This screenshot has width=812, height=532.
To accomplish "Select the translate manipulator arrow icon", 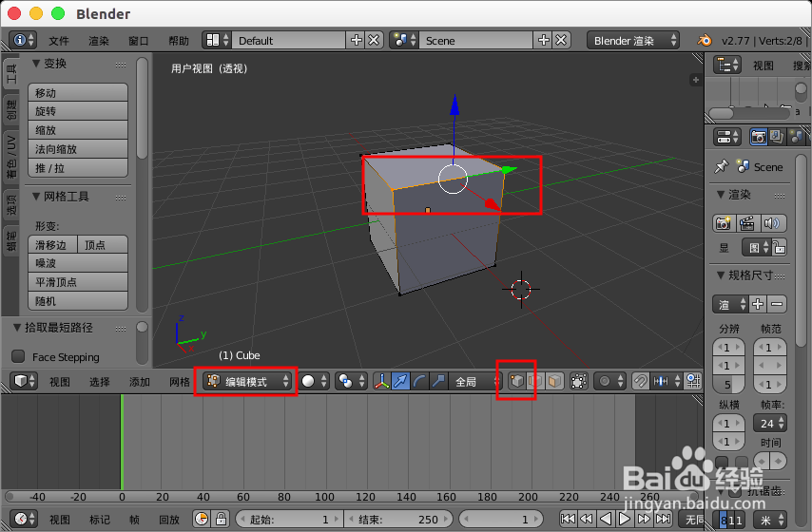I will pyautogui.click(x=400, y=381).
